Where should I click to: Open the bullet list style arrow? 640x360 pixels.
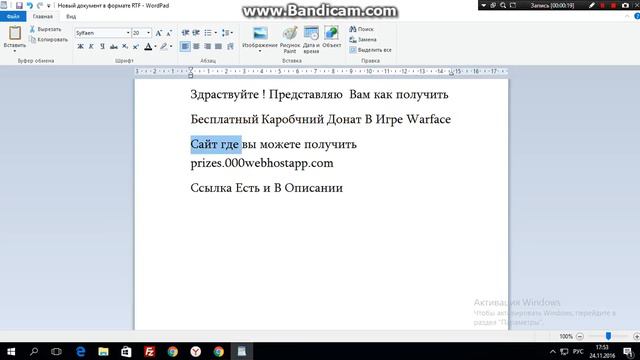216,33
